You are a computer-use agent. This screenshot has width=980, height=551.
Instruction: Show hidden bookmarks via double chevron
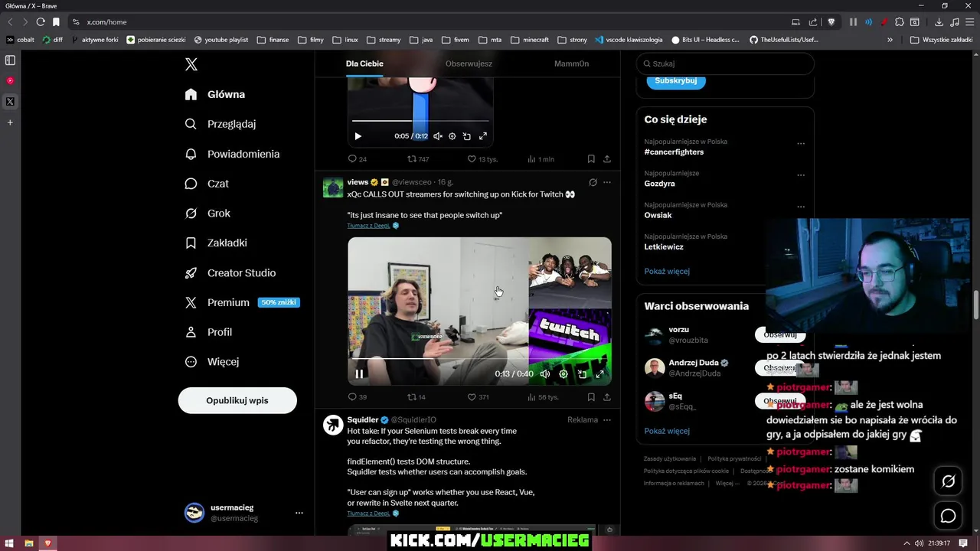click(x=890, y=39)
